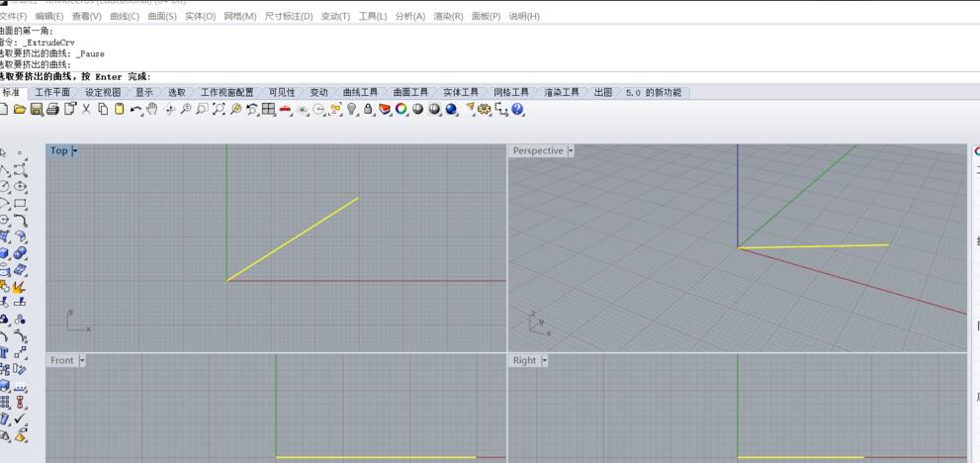The image size is (980, 463).
Task: Click the Lock objects padlock icon
Action: click(368, 109)
